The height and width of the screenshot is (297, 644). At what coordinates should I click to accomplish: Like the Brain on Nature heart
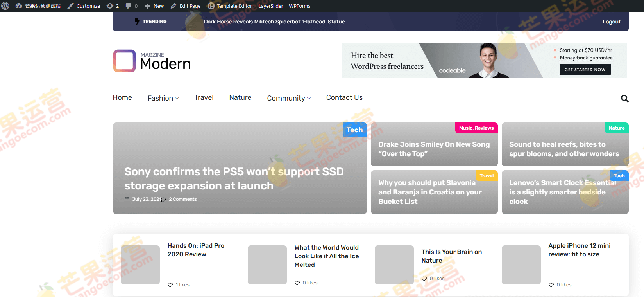[x=424, y=279]
